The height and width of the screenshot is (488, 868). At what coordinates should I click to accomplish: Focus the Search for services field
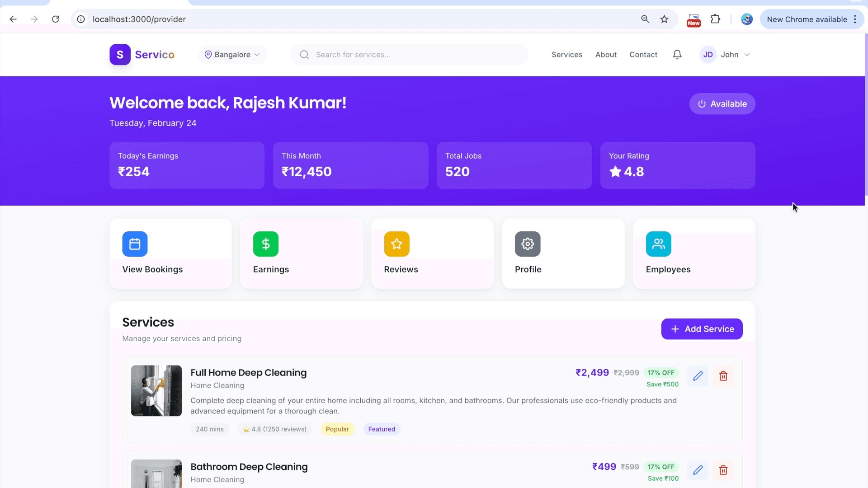pos(410,55)
